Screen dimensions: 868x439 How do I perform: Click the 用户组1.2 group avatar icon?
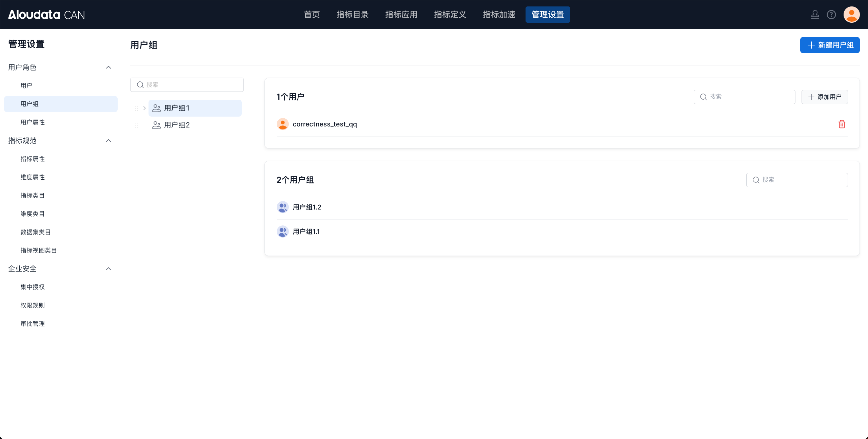(x=282, y=207)
